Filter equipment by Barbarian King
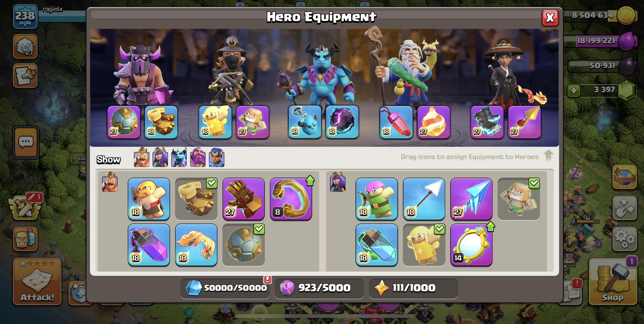644x324 pixels. [142, 157]
